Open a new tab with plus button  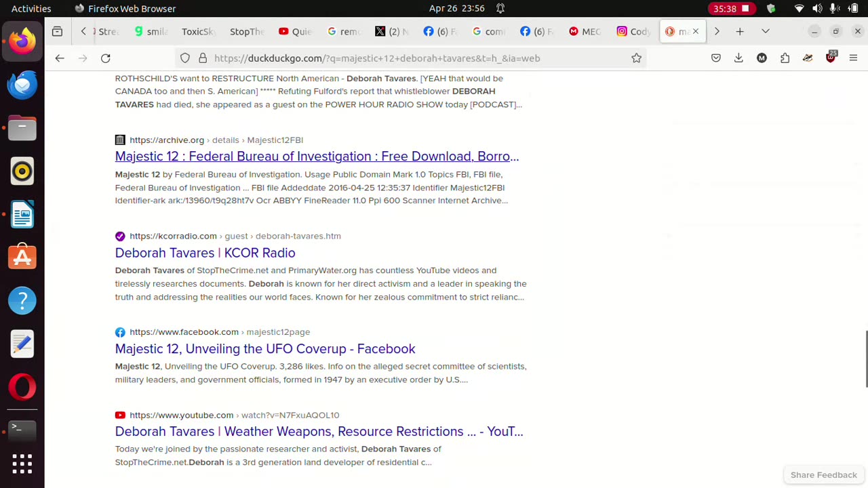(740, 31)
